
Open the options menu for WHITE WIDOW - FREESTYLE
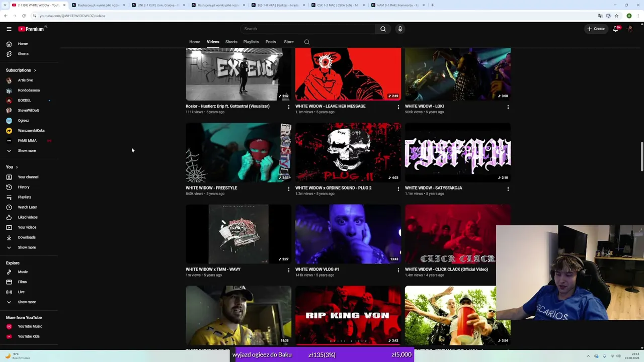tap(288, 189)
